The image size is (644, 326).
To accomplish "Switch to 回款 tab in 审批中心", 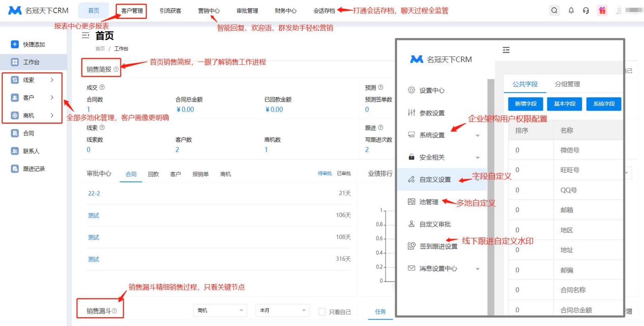I will pyautogui.click(x=154, y=174).
